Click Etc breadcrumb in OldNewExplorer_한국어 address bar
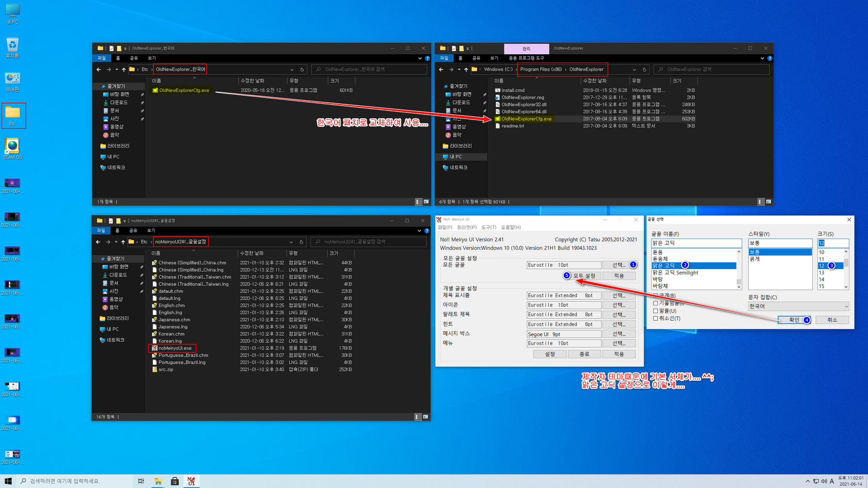This screenshot has width=868, height=488. tap(145, 69)
